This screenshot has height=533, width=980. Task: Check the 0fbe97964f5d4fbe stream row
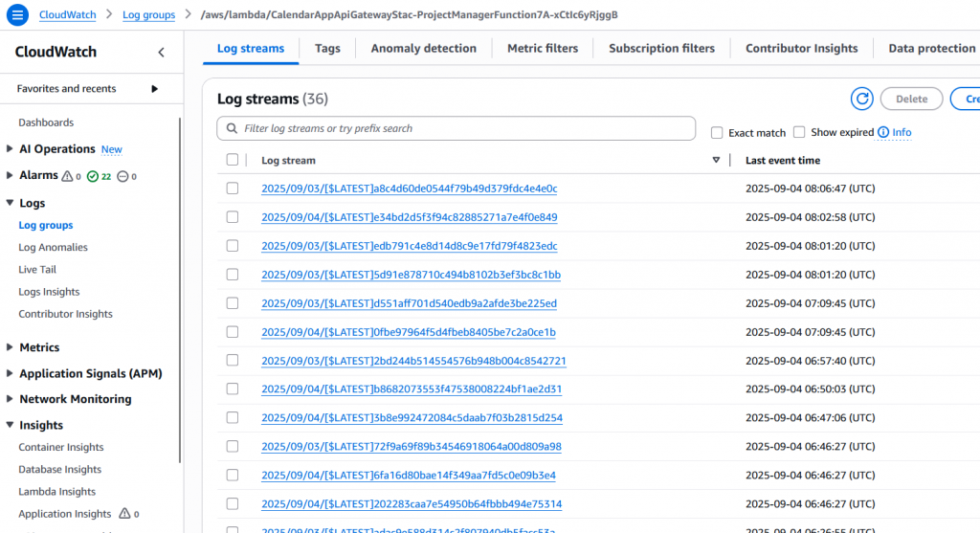click(x=233, y=332)
